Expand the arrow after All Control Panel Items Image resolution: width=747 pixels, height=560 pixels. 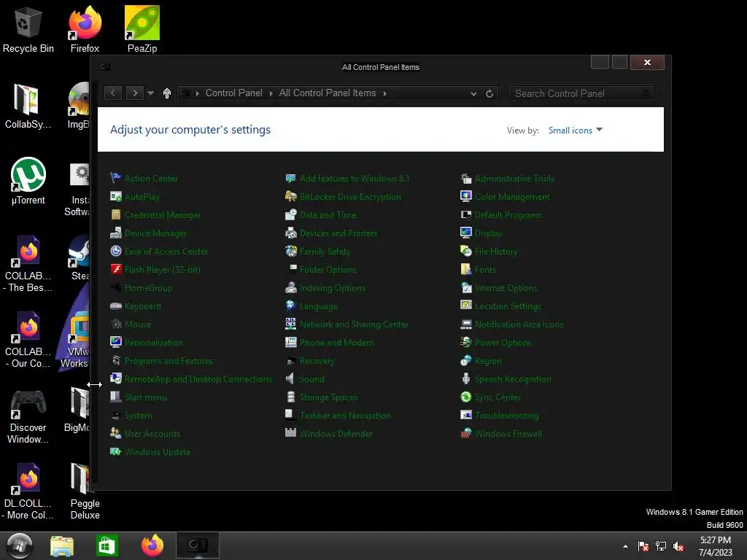coord(385,93)
